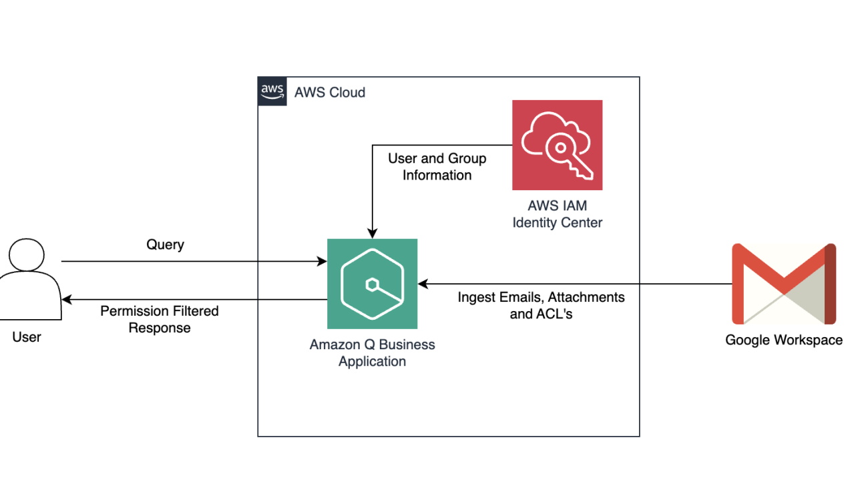
Task: Click the "AWS Cloud" label
Action: (330, 92)
